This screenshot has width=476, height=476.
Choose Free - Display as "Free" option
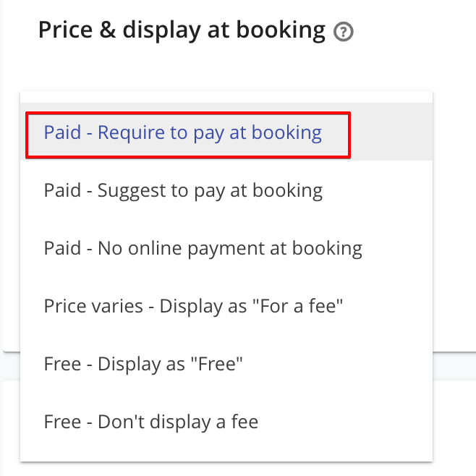pyautogui.click(x=226, y=363)
